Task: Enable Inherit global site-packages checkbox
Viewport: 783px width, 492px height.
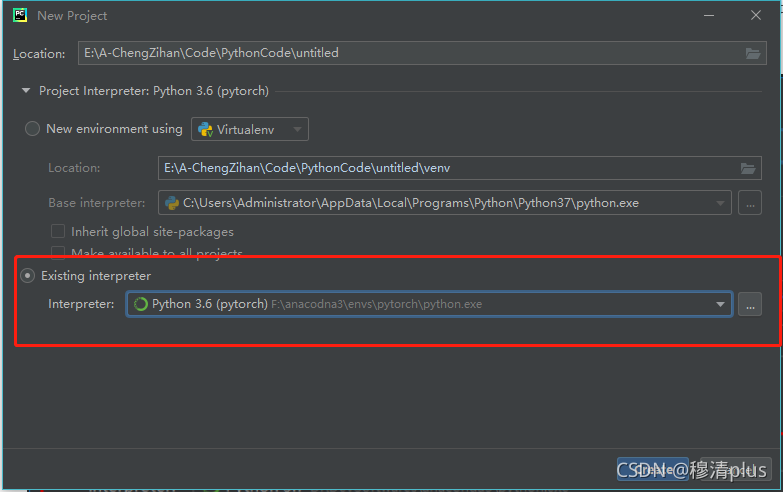Action: 58,231
